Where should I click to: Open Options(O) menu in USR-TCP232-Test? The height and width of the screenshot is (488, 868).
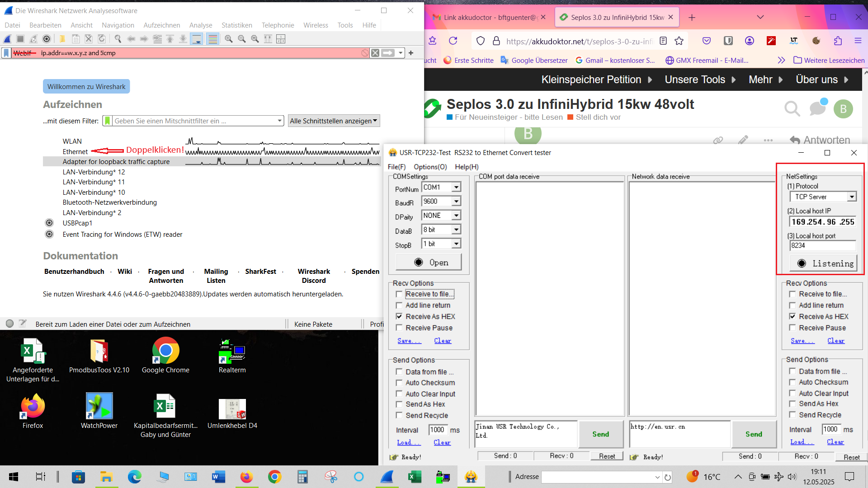coord(430,167)
